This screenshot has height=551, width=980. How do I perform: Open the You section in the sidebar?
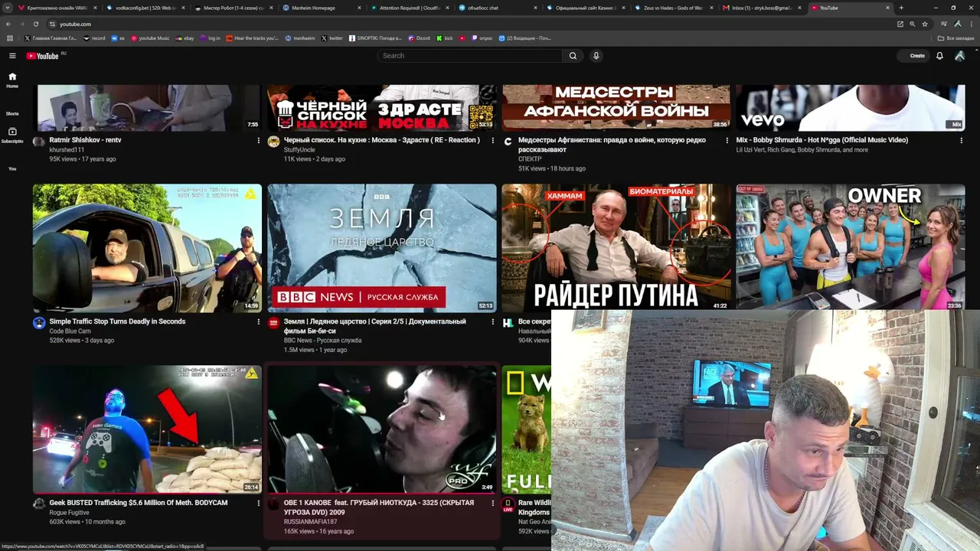(12, 168)
